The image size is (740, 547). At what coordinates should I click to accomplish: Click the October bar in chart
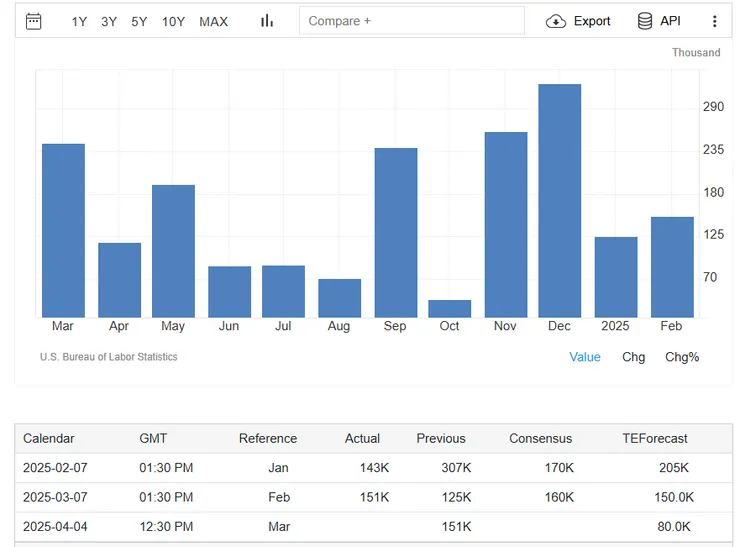pyautogui.click(x=449, y=309)
